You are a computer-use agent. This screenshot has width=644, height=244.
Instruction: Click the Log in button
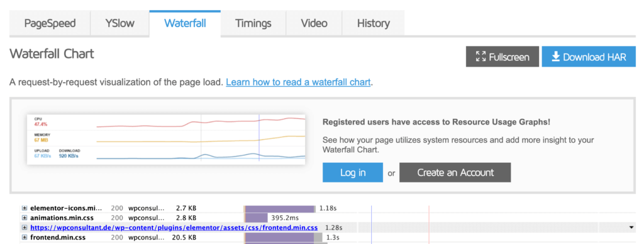(x=353, y=172)
